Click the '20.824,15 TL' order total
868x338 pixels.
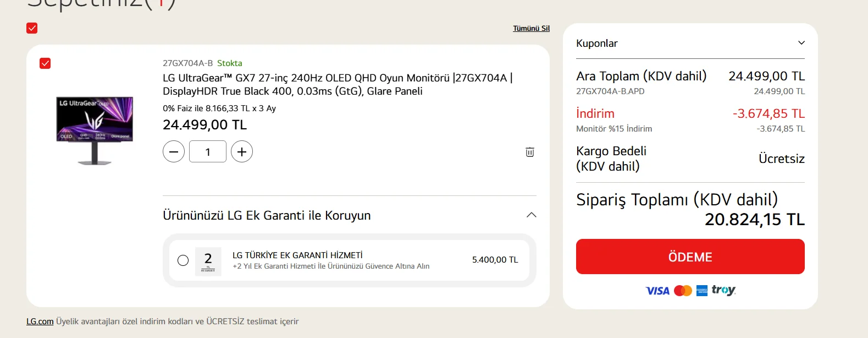point(755,220)
